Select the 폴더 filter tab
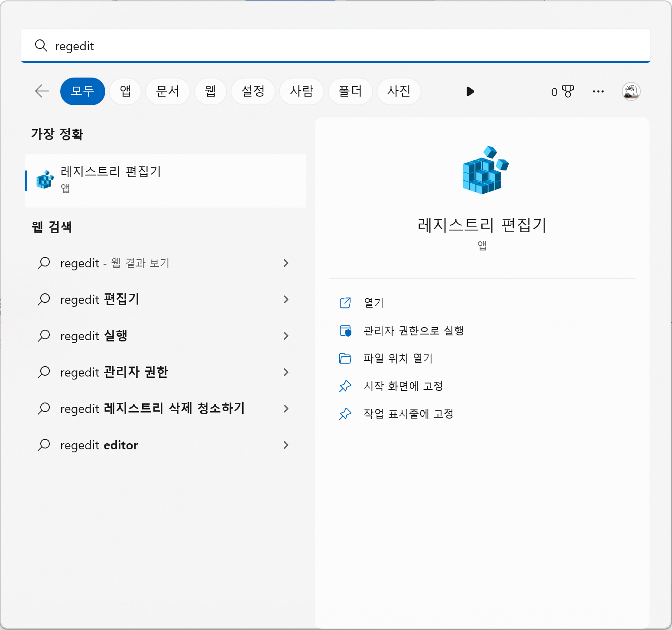Screen dimensions: 672x630 tap(350, 91)
